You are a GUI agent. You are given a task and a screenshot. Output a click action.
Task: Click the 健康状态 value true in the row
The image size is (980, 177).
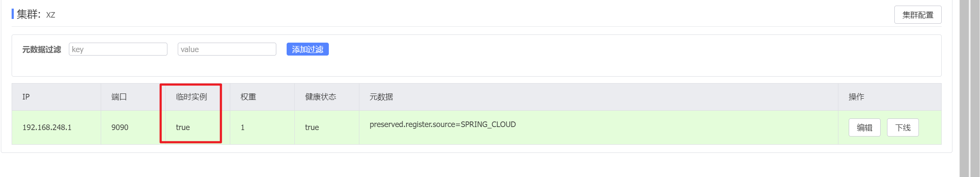coord(312,127)
